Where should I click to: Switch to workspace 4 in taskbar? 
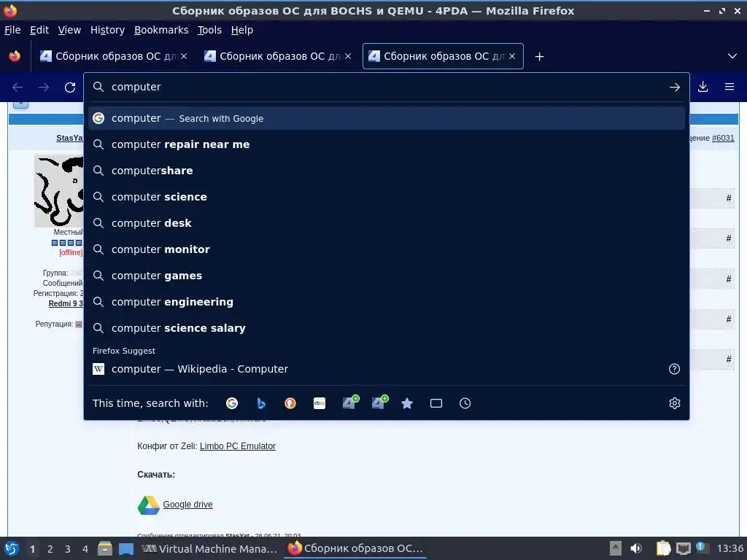click(85, 549)
